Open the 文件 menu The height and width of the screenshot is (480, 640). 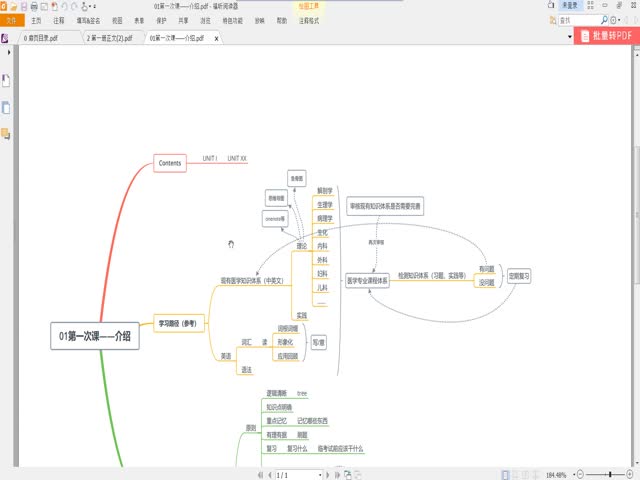tap(11, 19)
